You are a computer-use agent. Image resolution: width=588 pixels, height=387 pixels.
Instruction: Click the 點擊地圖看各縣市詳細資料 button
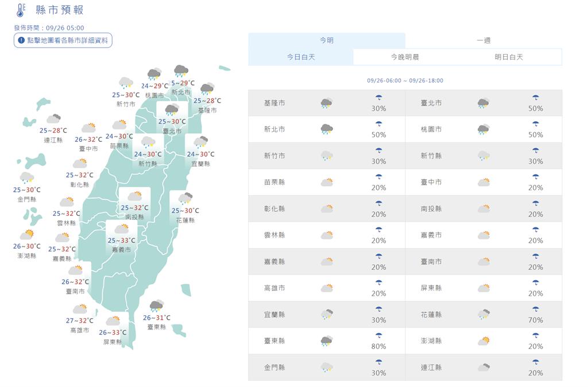pyautogui.click(x=63, y=40)
